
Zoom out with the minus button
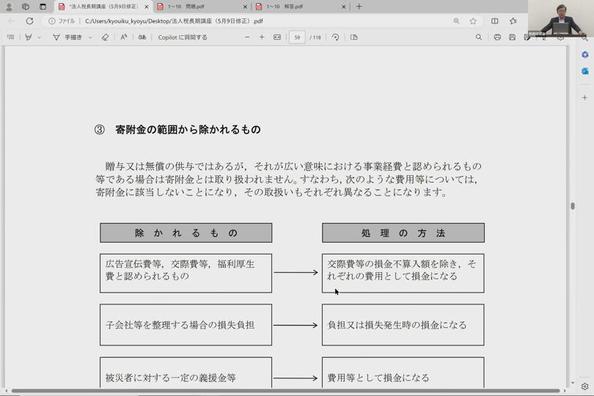coord(247,37)
